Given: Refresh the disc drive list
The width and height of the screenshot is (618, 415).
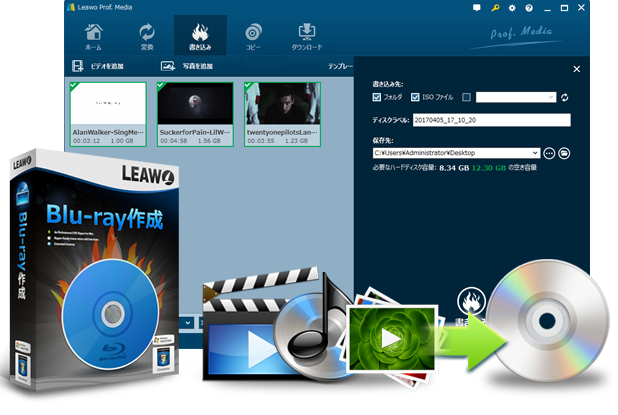Looking at the screenshot, I should 564,97.
